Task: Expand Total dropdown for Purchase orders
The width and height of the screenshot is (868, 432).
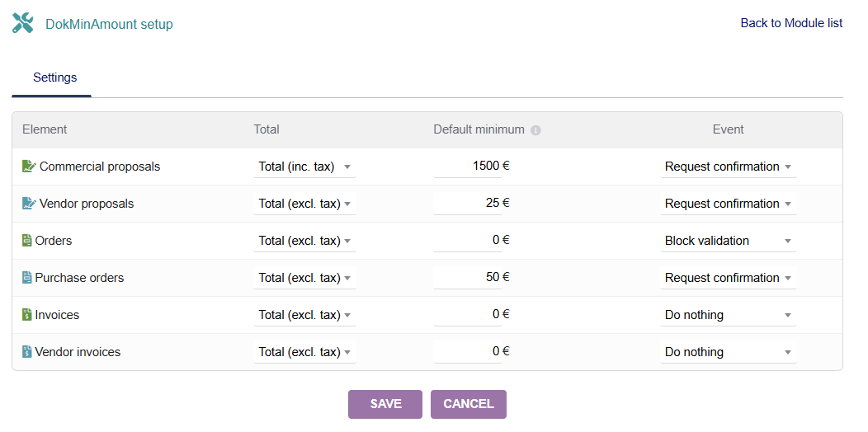Action: point(304,278)
